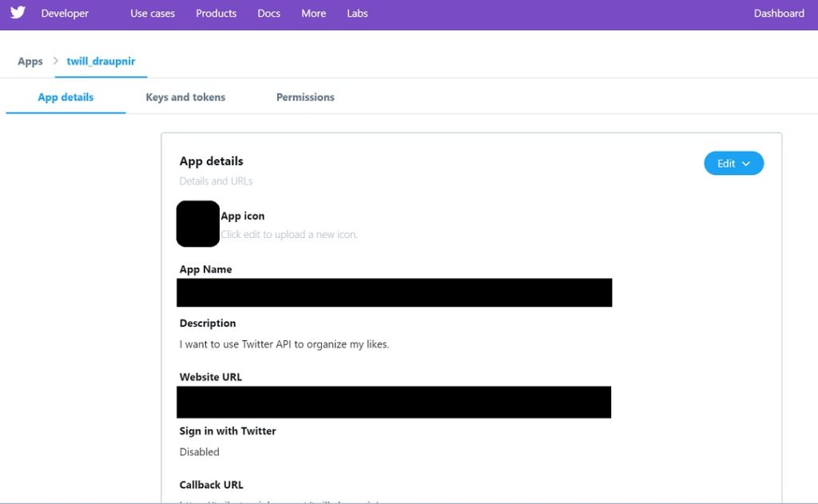Open the Developer home link
Image resolution: width=818 pixels, height=504 pixels.
[x=65, y=14]
